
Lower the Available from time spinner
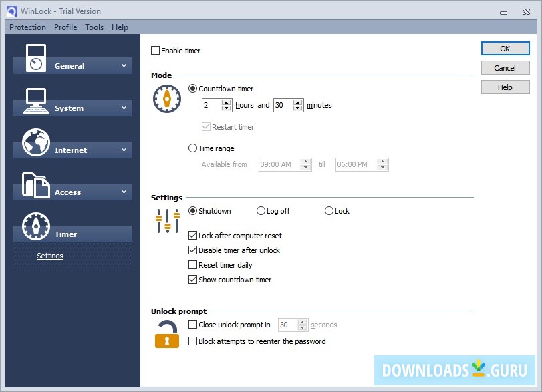click(305, 168)
